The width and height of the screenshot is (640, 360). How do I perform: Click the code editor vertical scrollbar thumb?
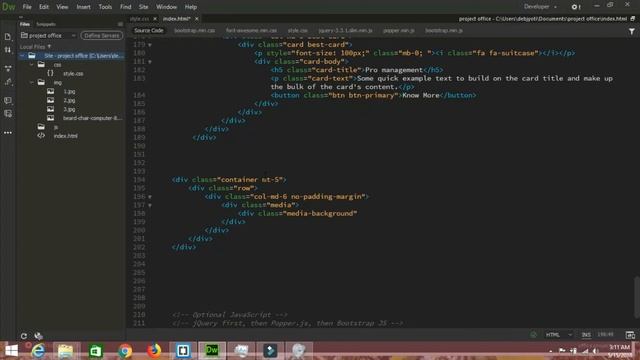point(636,297)
